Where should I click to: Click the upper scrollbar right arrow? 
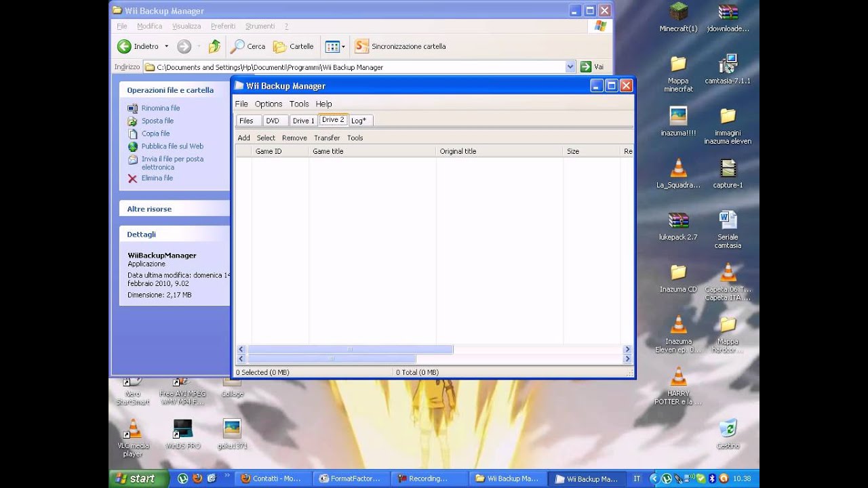[627, 349]
